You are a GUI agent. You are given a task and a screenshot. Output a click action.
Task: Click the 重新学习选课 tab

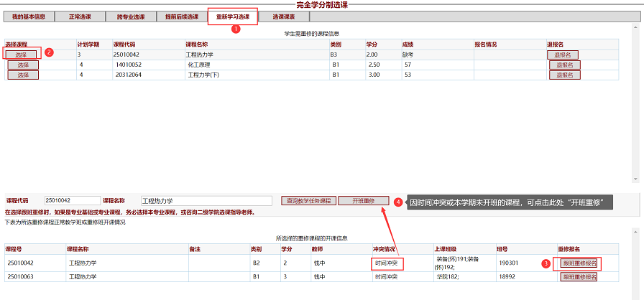coord(233,17)
